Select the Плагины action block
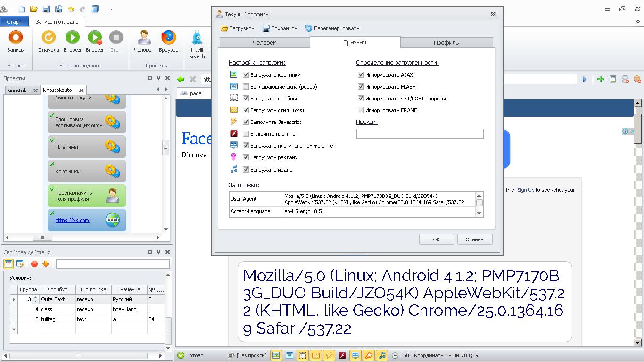Image resolution: width=644 pixels, height=362 pixels. 87,147
